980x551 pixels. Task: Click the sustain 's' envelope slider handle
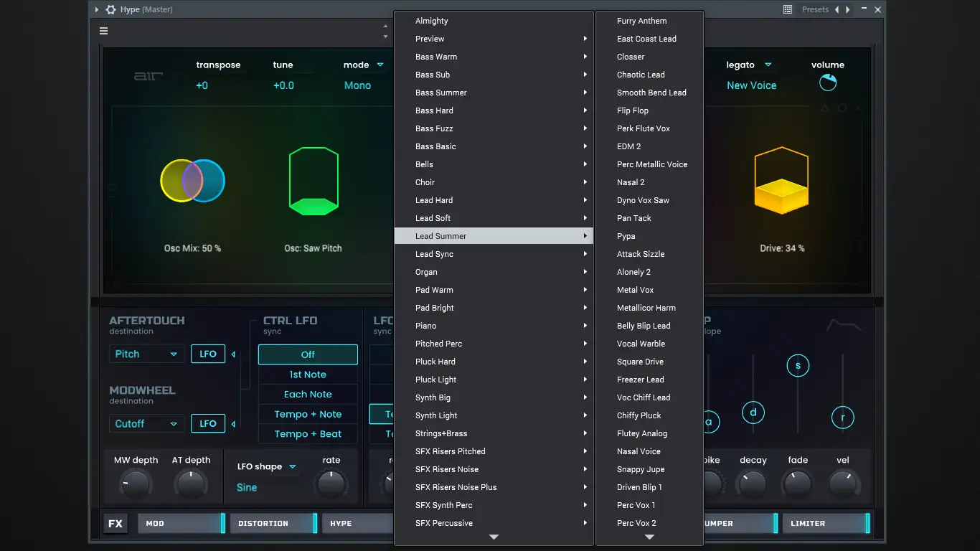(x=798, y=365)
